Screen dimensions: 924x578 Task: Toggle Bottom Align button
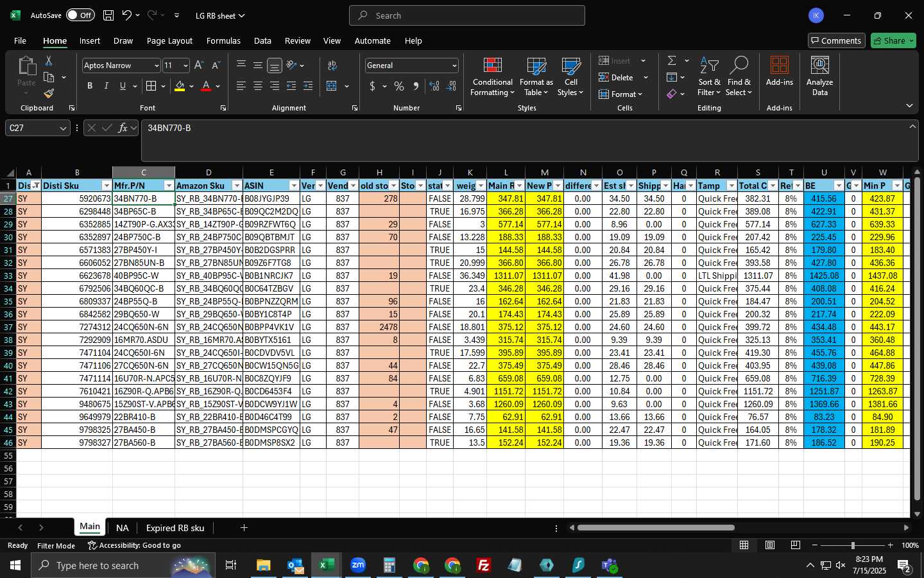[x=275, y=66]
